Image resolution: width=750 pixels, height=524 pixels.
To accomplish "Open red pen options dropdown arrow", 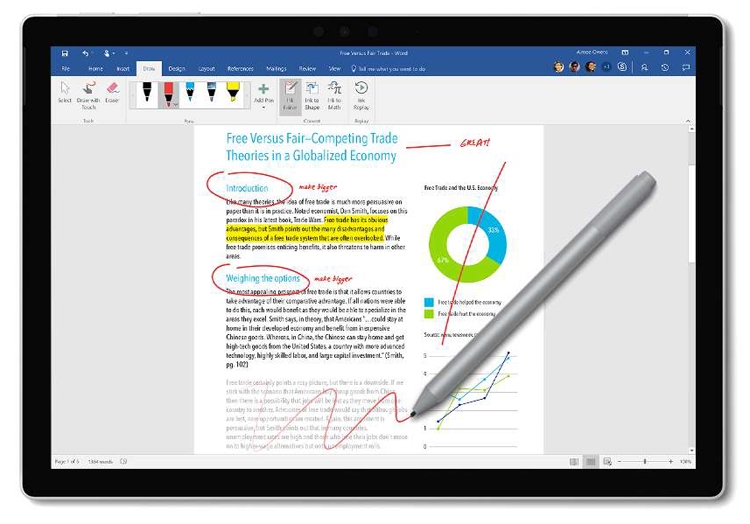I will (x=176, y=104).
